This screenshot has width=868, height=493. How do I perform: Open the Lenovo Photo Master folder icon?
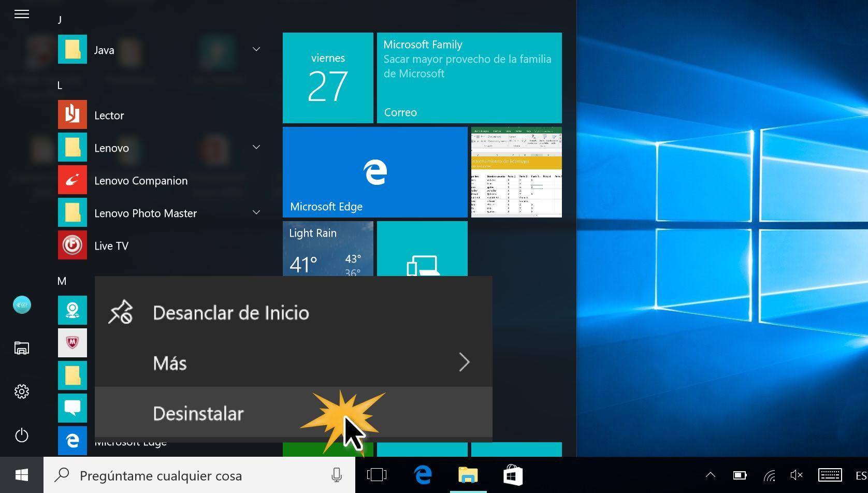pos(73,213)
